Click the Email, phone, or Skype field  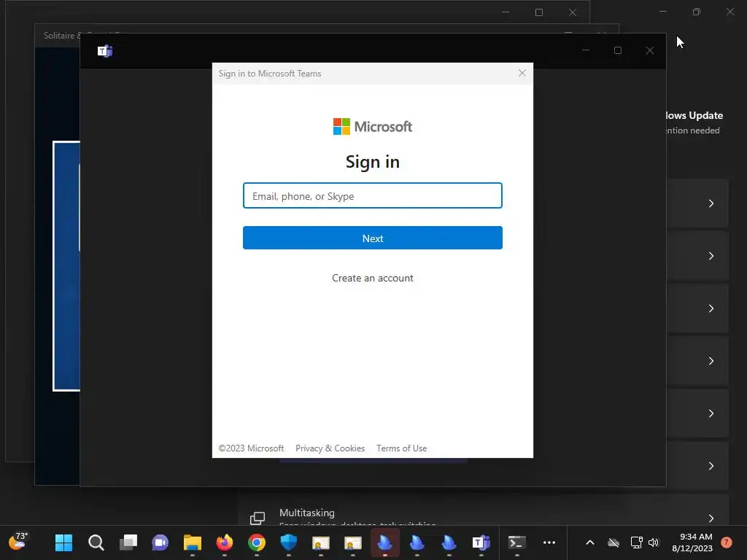coord(373,195)
